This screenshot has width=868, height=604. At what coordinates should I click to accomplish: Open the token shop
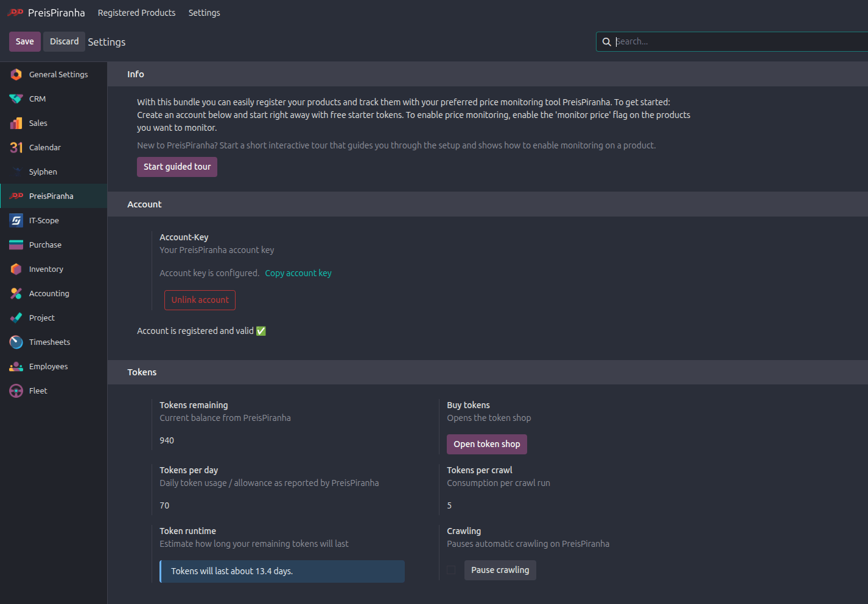click(x=487, y=444)
